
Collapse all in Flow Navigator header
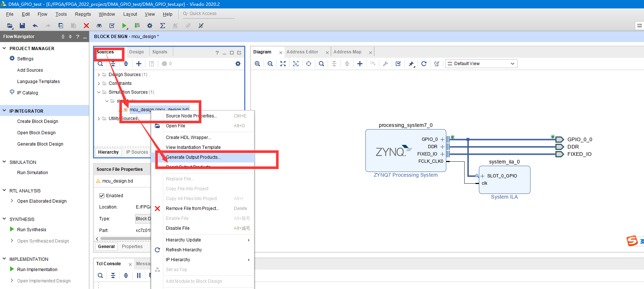(x=63, y=37)
